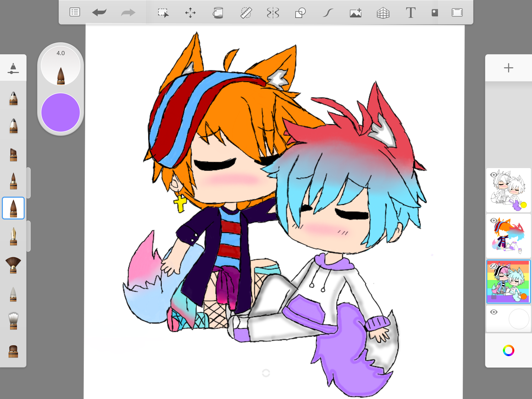Select the white bristle brush
The height and width of the screenshot is (399, 532).
point(13,321)
